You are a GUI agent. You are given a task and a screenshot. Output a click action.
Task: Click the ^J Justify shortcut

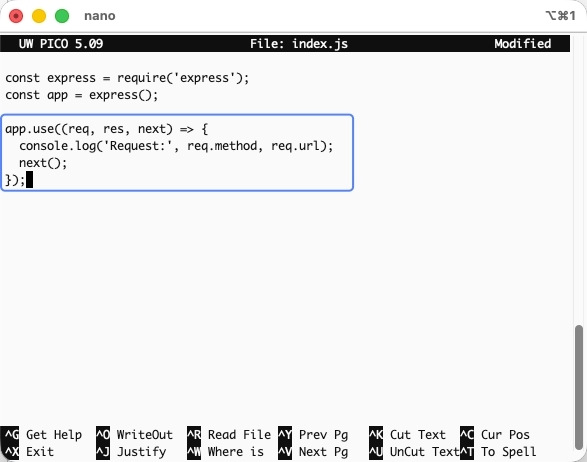(131, 452)
